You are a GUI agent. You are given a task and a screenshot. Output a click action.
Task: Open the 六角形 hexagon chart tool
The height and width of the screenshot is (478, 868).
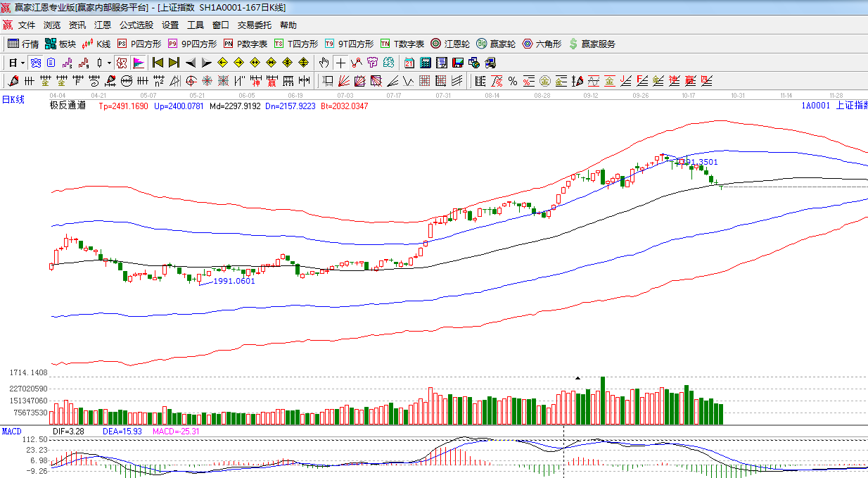[x=542, y=44]
